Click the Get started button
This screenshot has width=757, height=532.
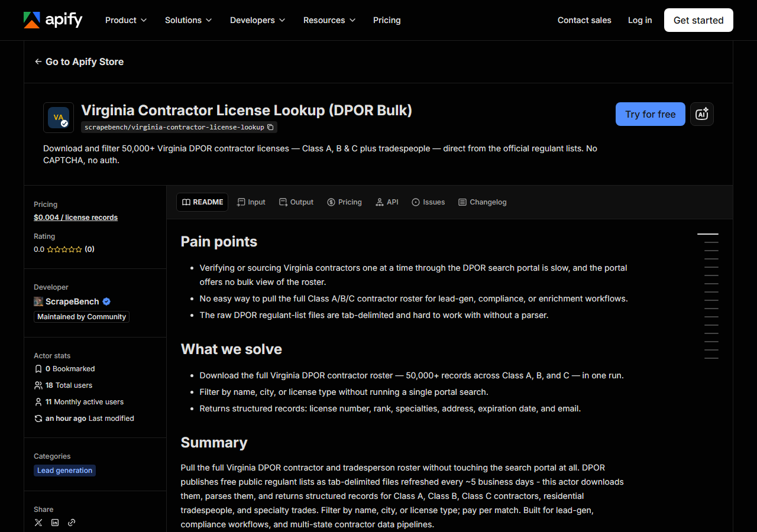tap(698, 20)
